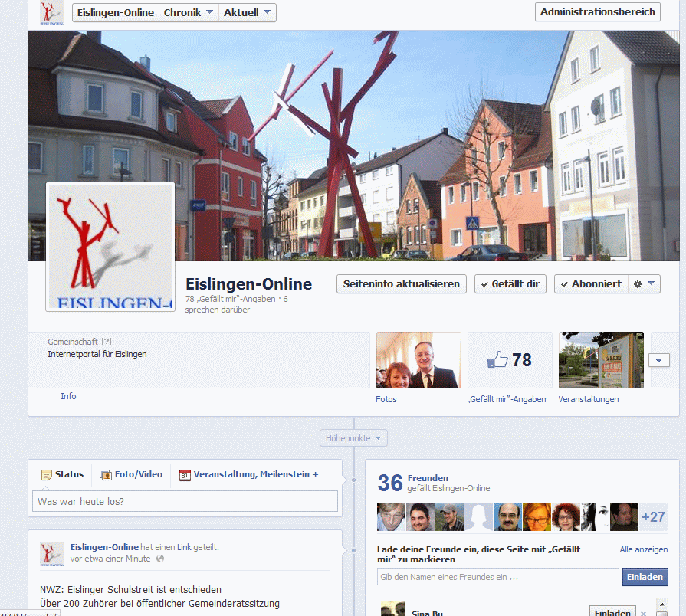The width and height of the screenshot is (686, 616).
Task: Click the +27 more friends tile
Action: pos(652,517)
